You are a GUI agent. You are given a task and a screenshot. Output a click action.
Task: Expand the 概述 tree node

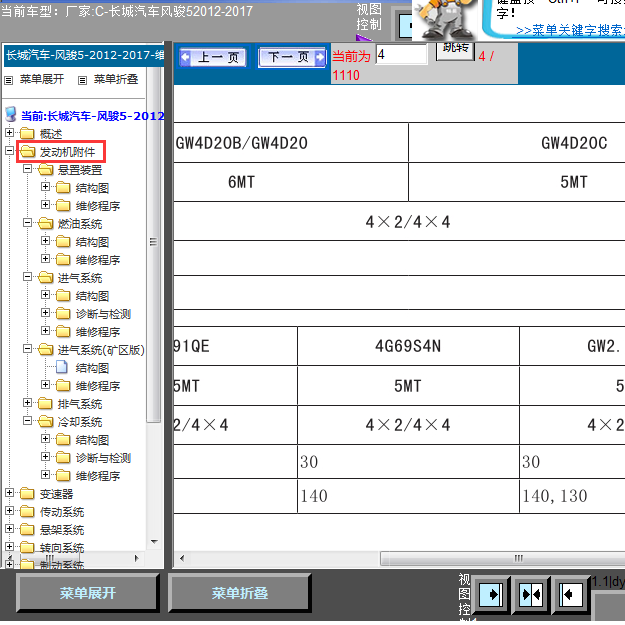(10, 132)
